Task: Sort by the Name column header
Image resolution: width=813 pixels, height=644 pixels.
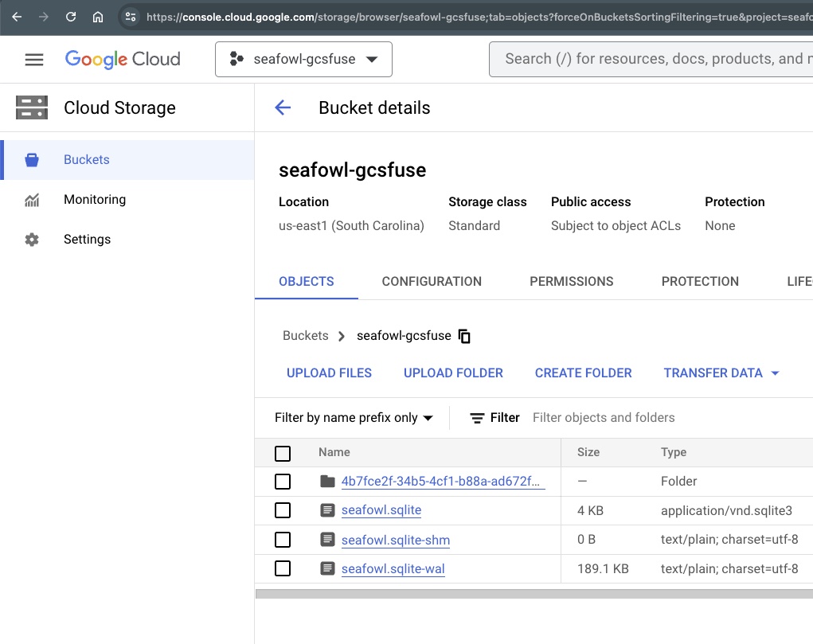Action: [334, 452]
